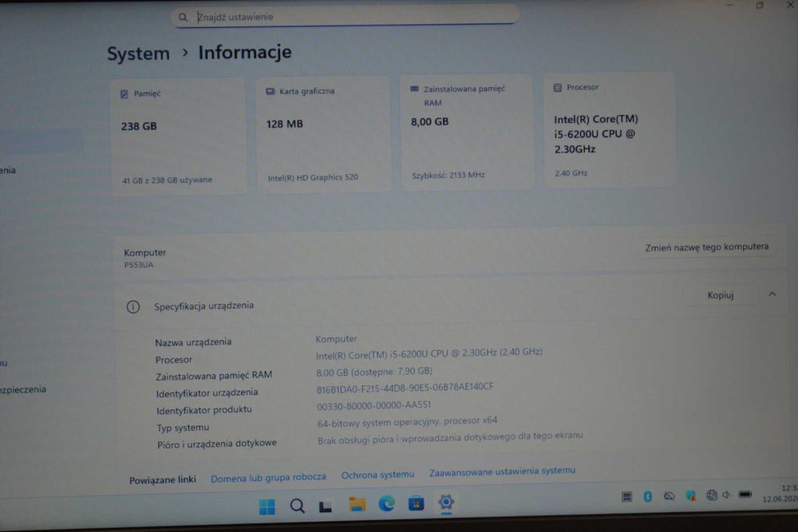Click the RAM chip icon
Image resolution: width=798 pixels, height=532 pixels.
coord(414,89)
